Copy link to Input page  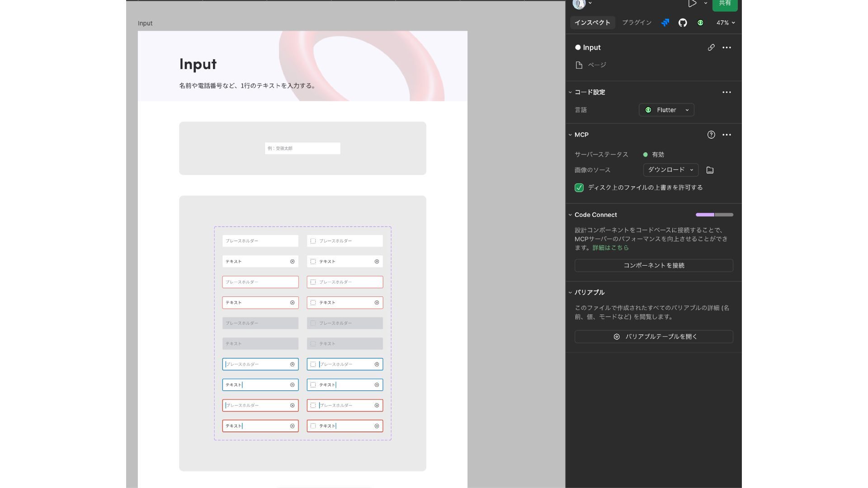[711, 47]
